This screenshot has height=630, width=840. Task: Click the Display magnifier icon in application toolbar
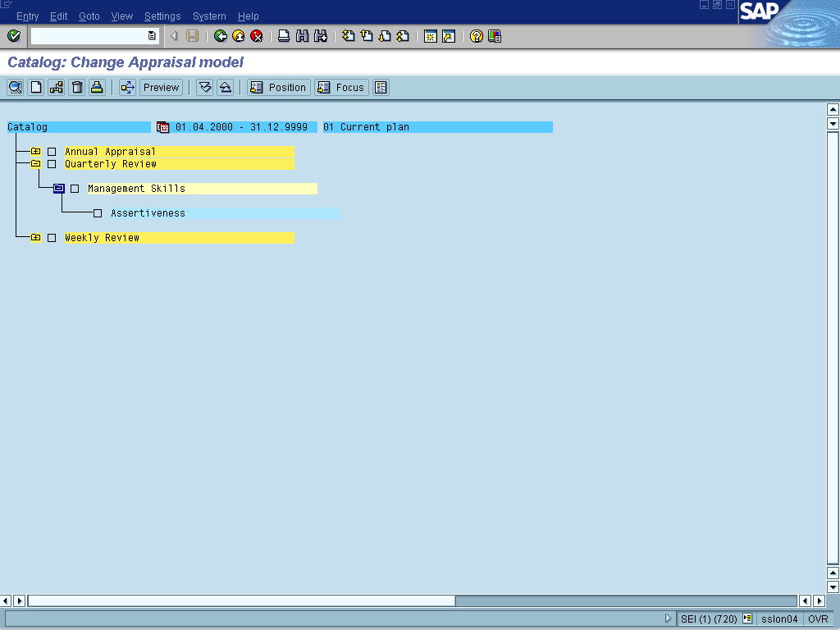pyautogui.click(x=16, y=87)
